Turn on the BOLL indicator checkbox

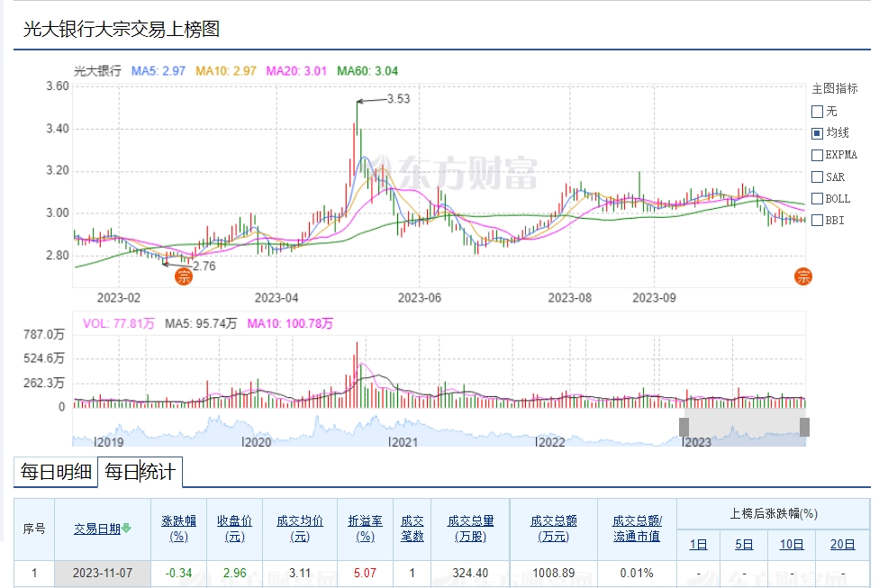(817, 198)
